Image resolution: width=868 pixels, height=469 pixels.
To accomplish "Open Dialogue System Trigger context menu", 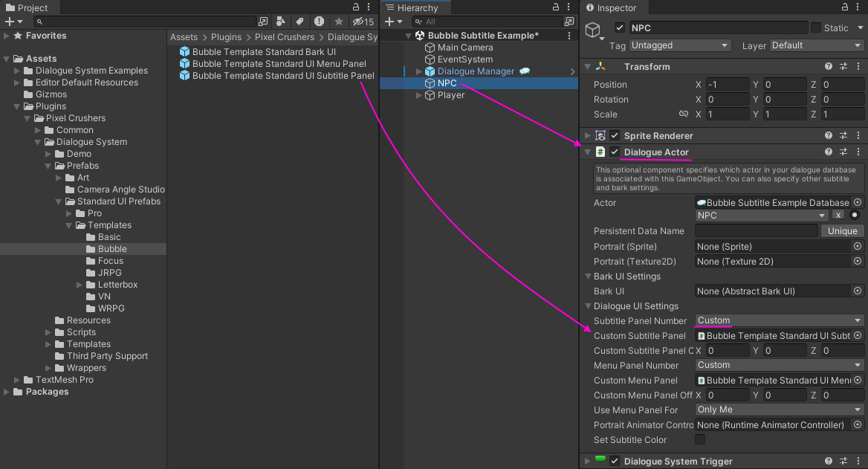I will pos(858,462).
